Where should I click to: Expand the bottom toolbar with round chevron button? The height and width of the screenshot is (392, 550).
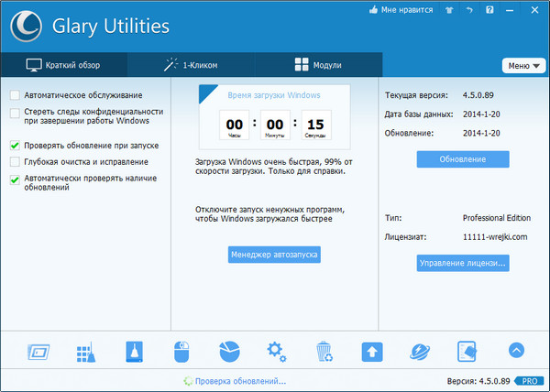516,350
